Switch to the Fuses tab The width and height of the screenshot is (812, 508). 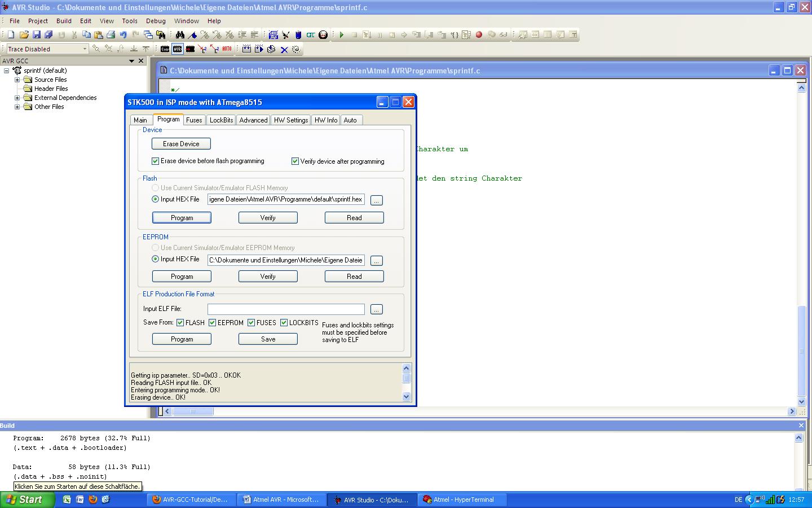point(194,120)
